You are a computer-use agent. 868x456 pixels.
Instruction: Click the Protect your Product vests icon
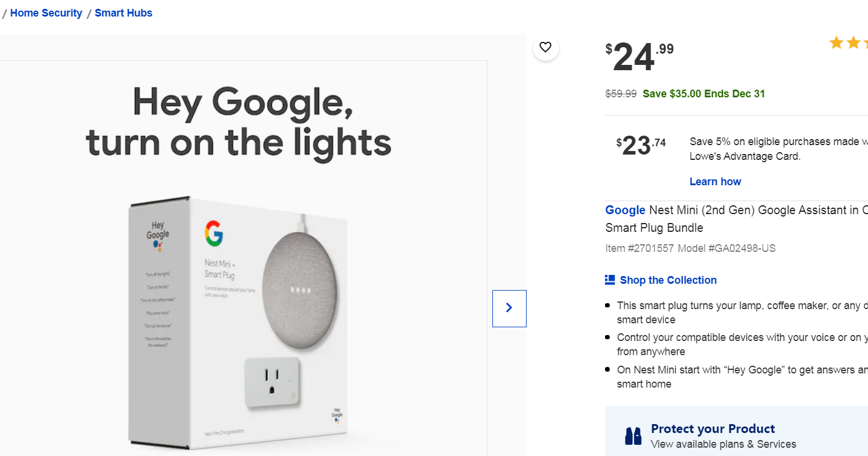(x=633, y=435)
